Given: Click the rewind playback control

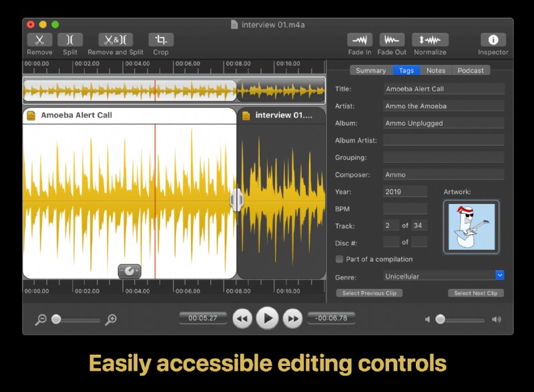Looking at the screenshot, I should pyautogui.click(x=242, y=319).
